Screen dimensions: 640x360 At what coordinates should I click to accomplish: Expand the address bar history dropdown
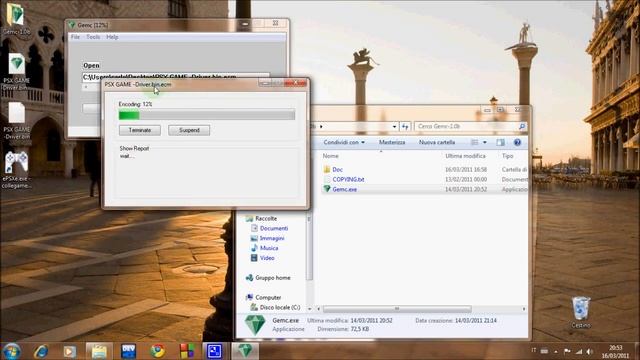pyautogui.click(x=394, y=127)
